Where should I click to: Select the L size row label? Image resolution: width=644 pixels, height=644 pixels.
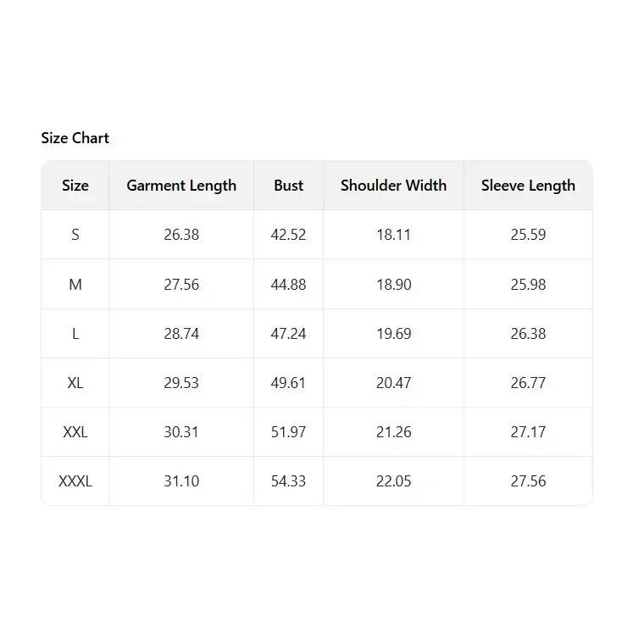tap(75, 334)
